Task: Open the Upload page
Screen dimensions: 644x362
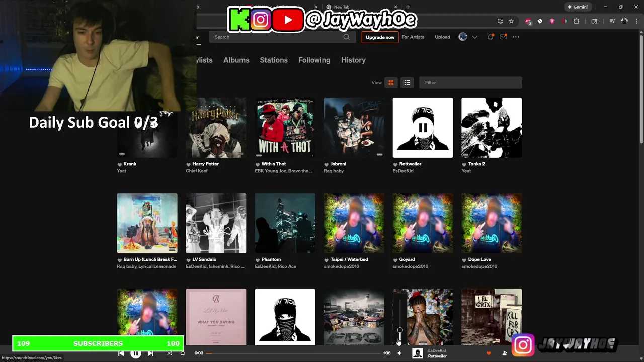Action: click(442, 37)
